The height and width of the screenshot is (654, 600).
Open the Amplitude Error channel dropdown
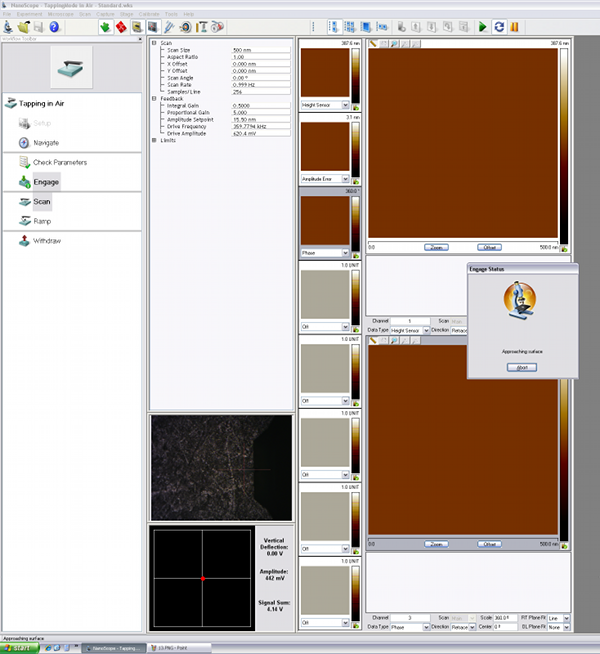pyautogui.click(x=345, y=178)
